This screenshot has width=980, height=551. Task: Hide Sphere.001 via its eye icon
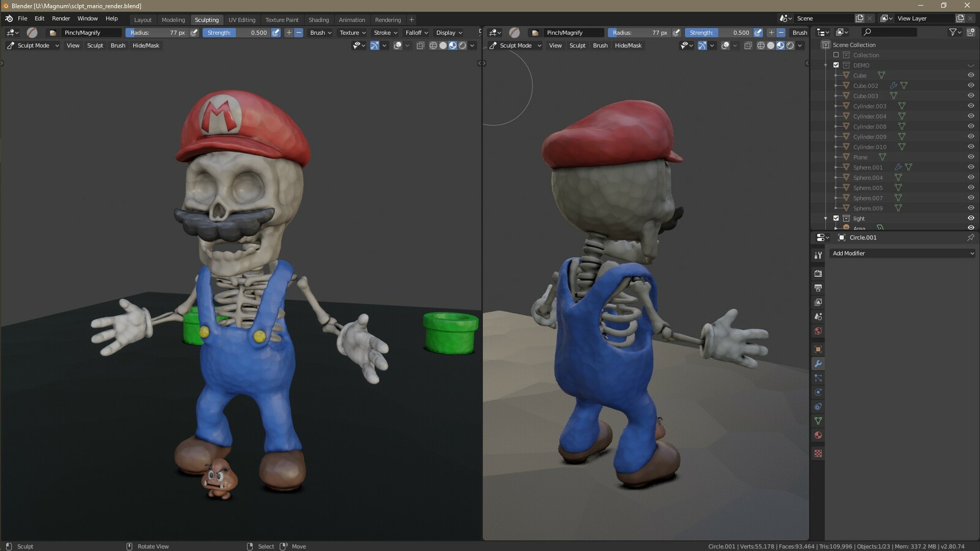point(971,167)
